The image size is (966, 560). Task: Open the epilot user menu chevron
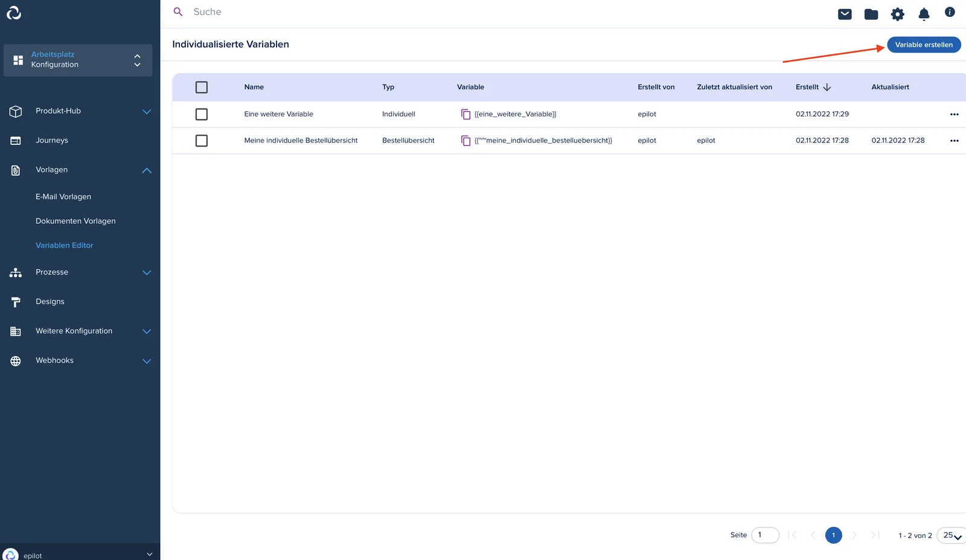(150, 554)
